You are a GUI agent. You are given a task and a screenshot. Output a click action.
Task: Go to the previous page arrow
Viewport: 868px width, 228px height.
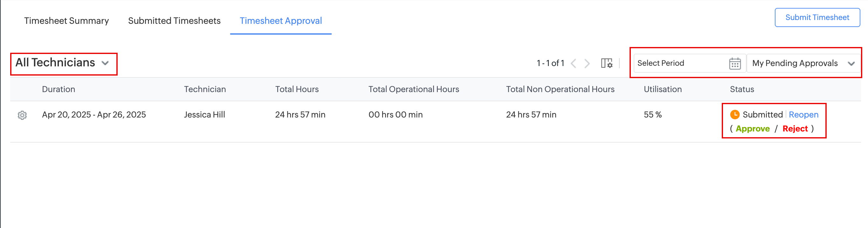574,63
